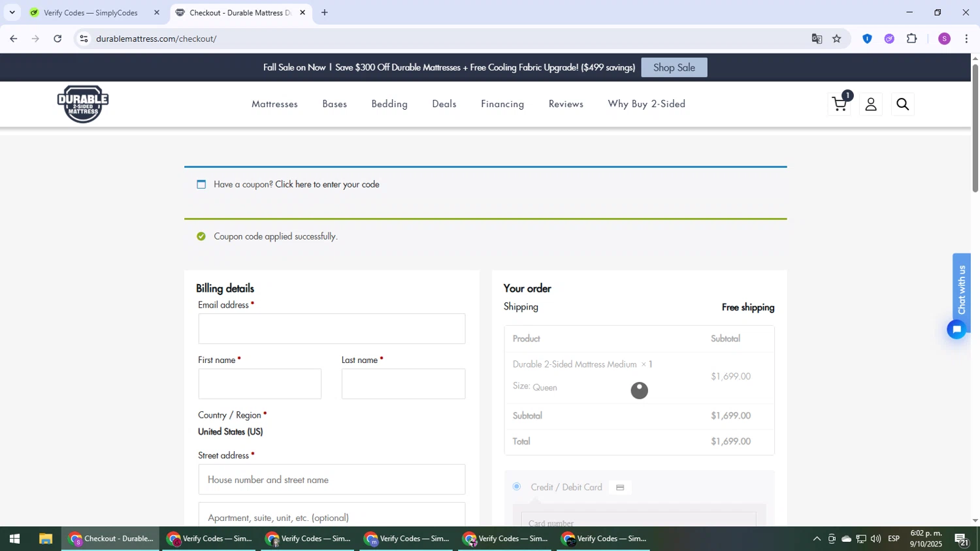Open the Reviews menu
980x551 pixels.
[x=566, y=104]
